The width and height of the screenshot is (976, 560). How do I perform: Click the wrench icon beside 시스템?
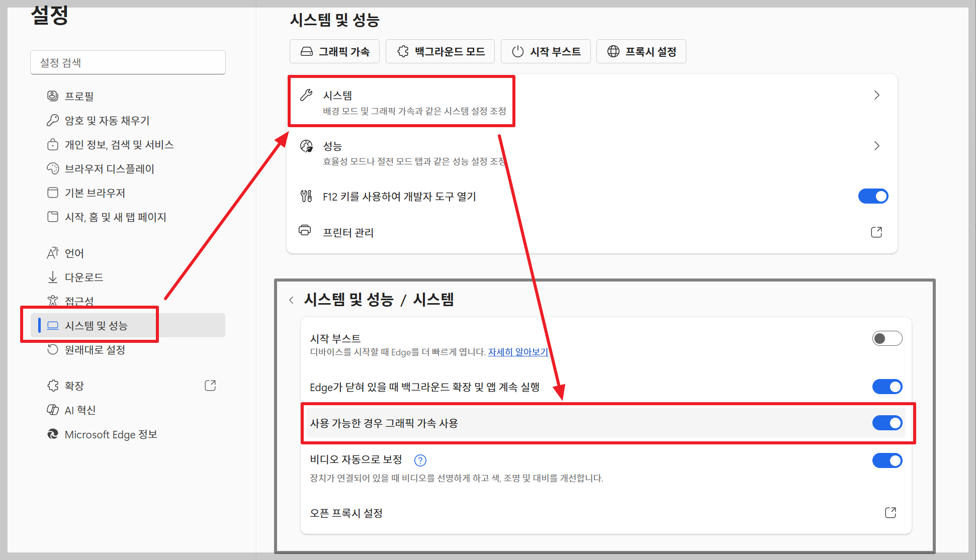coord(306,95)
